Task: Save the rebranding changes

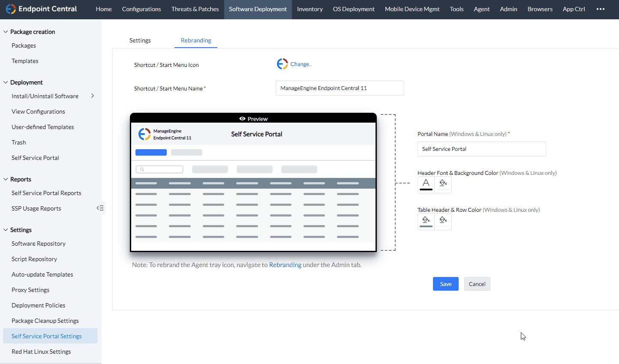Action: tap(445, 284)
